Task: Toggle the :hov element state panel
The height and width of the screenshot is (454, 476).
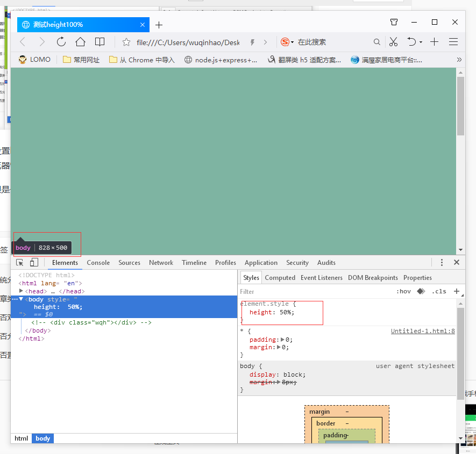Action: [403, 292]
